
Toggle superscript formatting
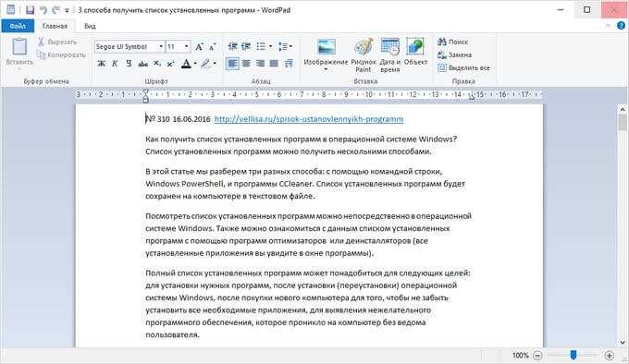point(171,63)
